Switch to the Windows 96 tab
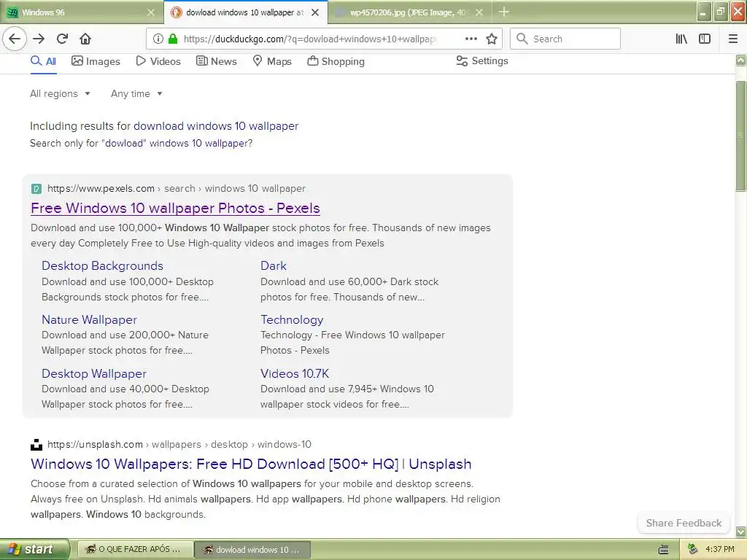 coord(81,12)
